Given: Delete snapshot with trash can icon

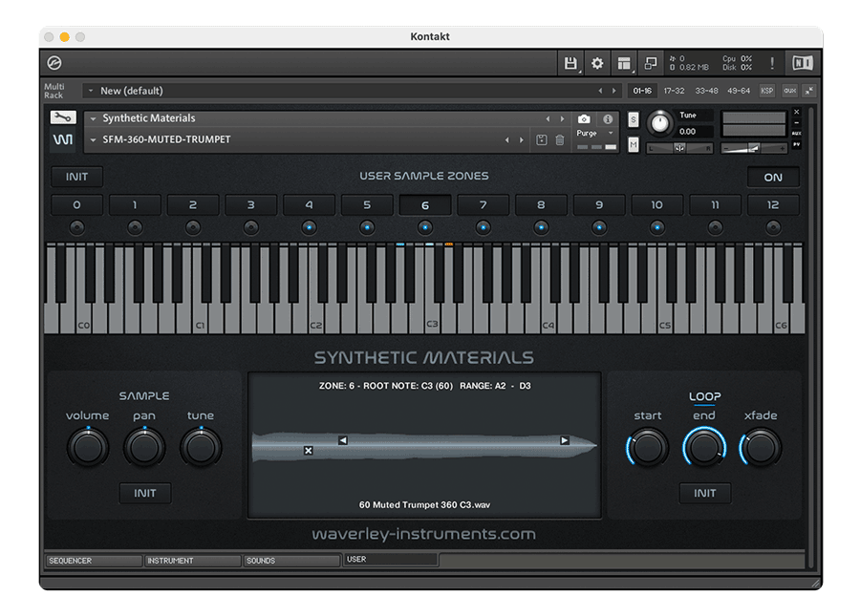Looking at the screenshot, I should coord(560,139).
